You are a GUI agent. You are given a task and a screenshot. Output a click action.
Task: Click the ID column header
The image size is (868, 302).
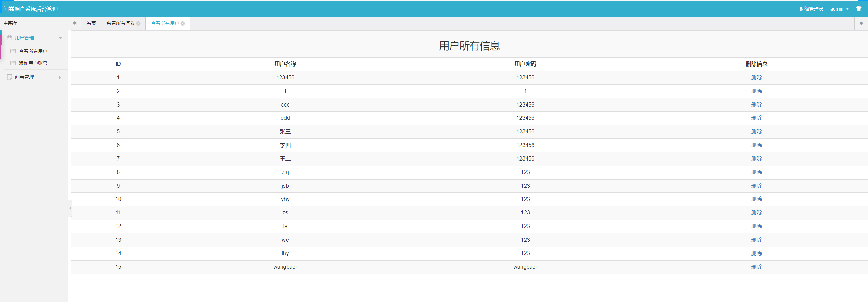118,64
